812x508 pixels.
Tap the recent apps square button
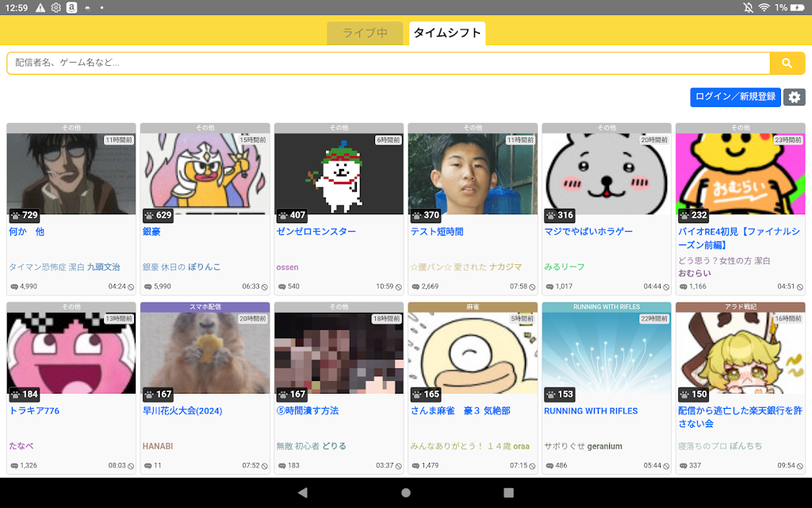[x=508, y=492]
